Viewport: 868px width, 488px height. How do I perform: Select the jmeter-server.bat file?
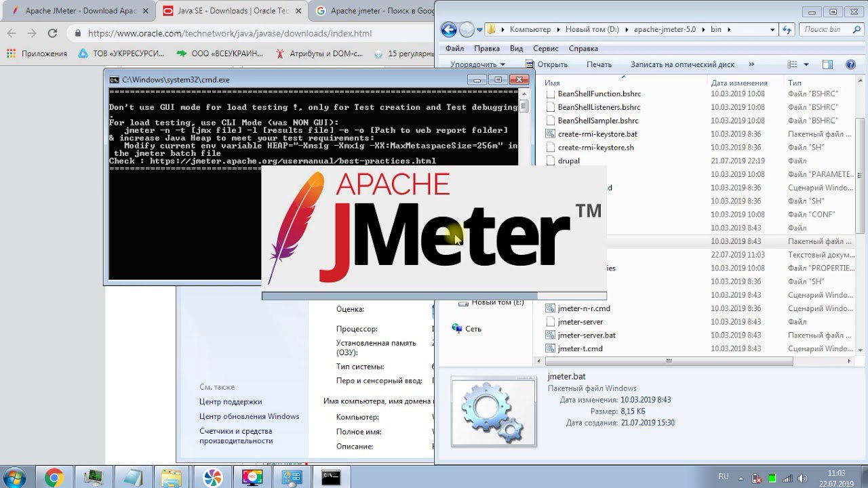point(587,335)
